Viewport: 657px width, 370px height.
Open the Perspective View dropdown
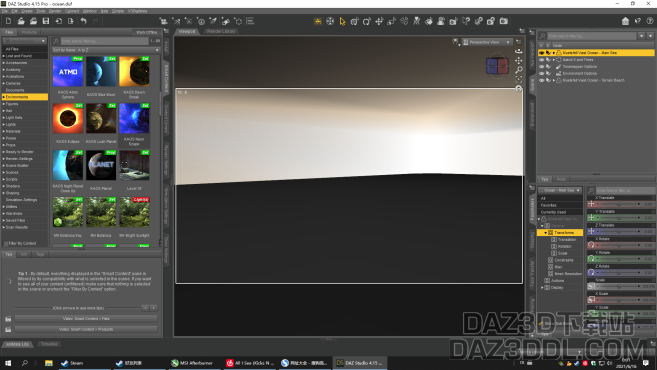click(487, 42)
